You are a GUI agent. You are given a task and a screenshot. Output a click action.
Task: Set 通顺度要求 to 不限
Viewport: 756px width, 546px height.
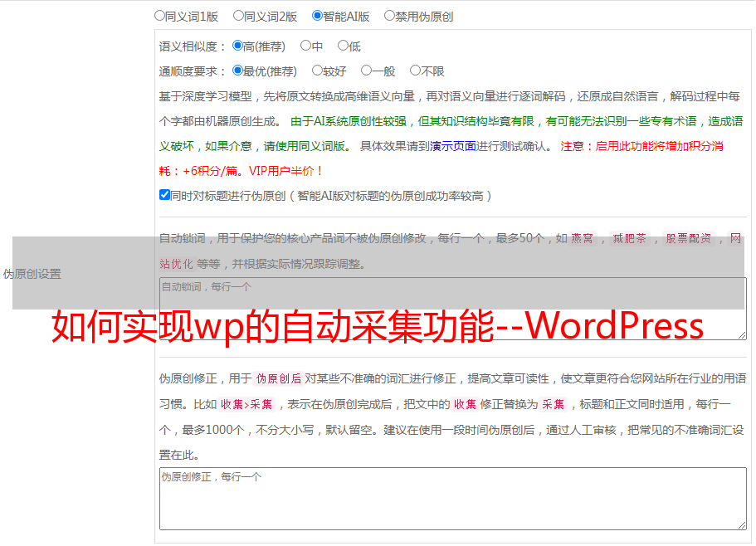tap(415, 71)
